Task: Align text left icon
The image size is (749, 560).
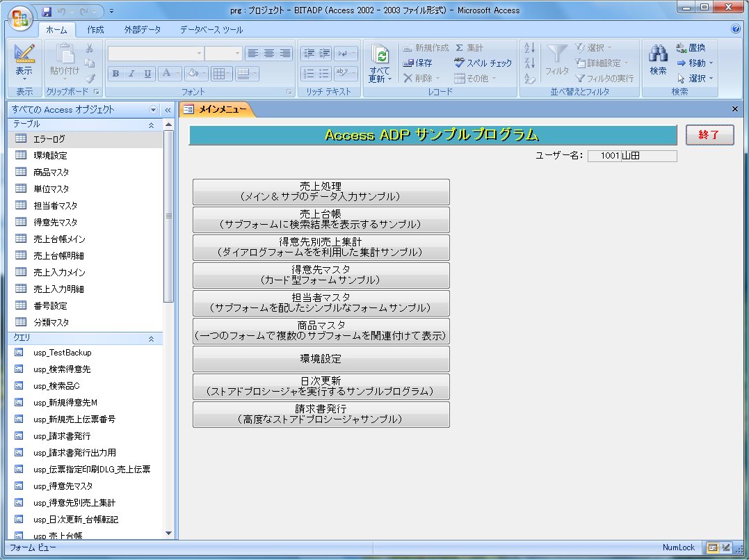Action: (252, 54)
